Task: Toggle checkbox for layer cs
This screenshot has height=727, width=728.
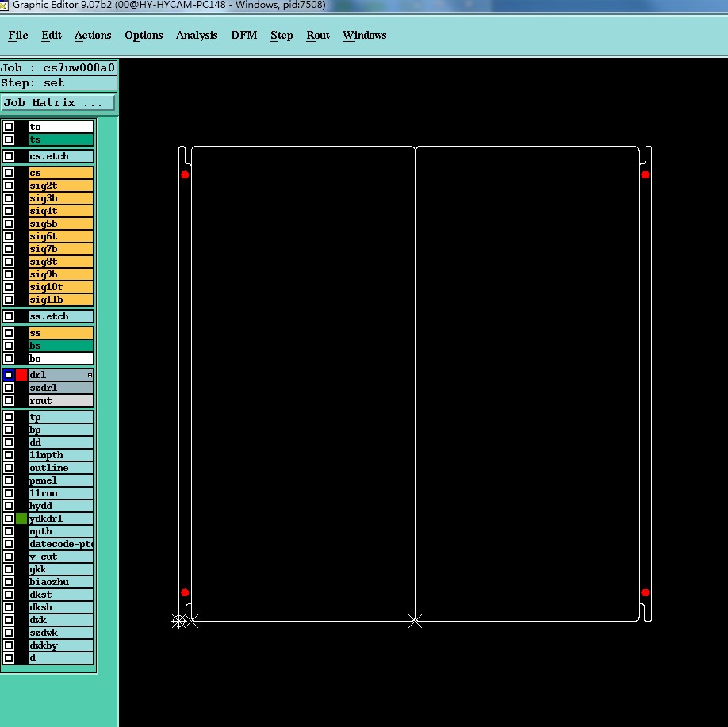Action: (9, 173)
